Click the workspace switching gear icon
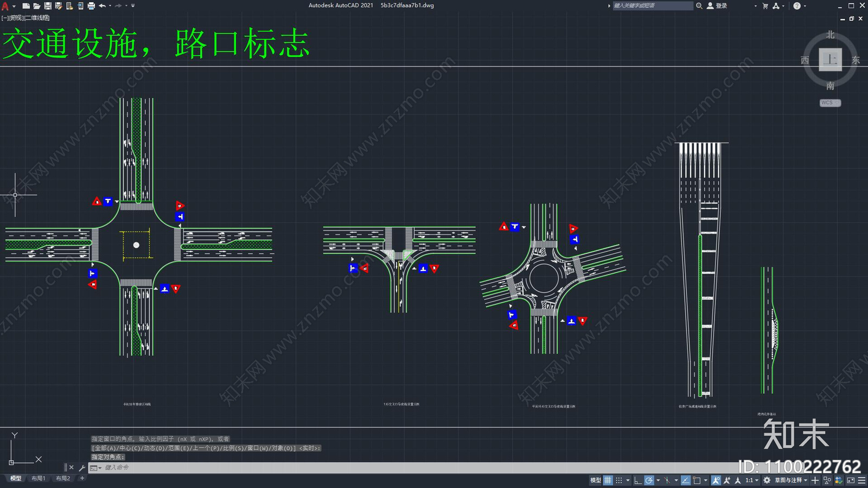 pos(767,480)
